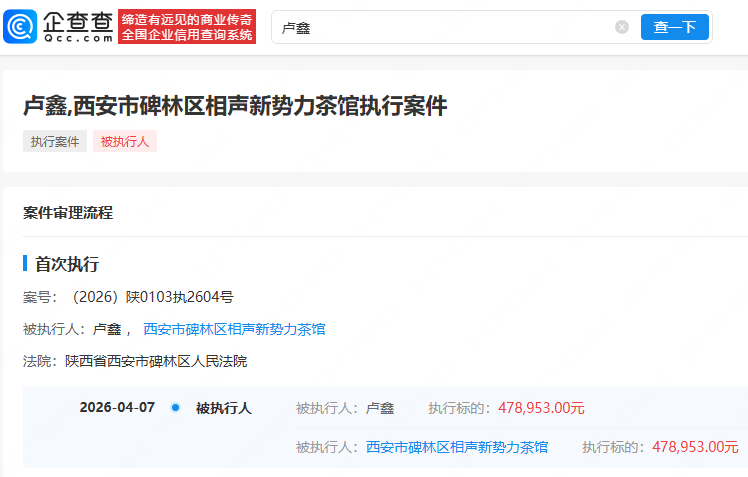Click 卢鑫 in the first timeline row
This screenshot has width=748, height=477.
coord(380,408)
